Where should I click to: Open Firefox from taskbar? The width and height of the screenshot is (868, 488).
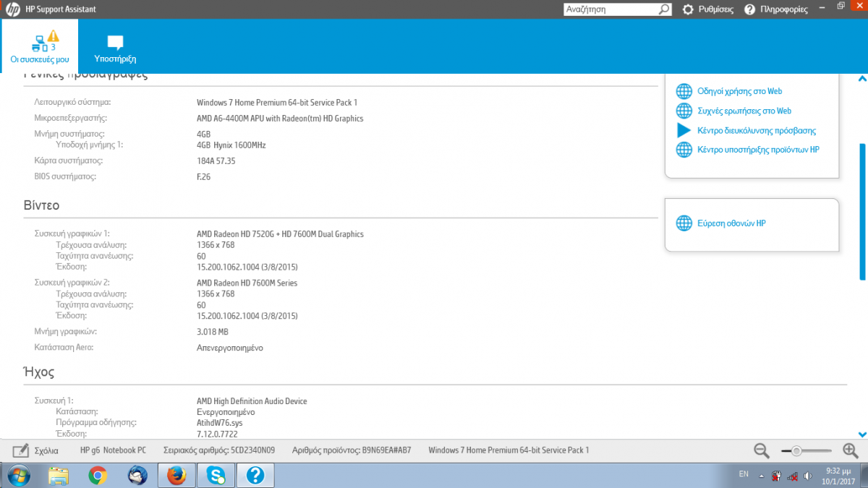point(177,475)
